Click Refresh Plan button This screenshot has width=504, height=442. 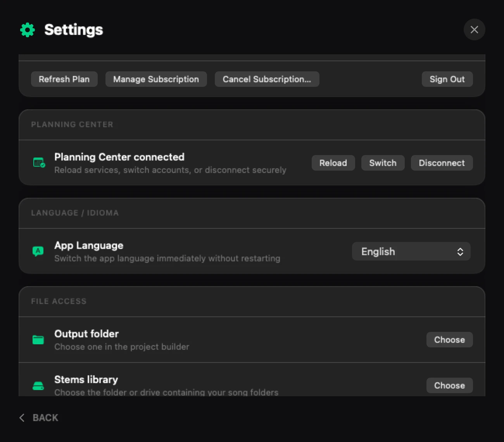64,79
